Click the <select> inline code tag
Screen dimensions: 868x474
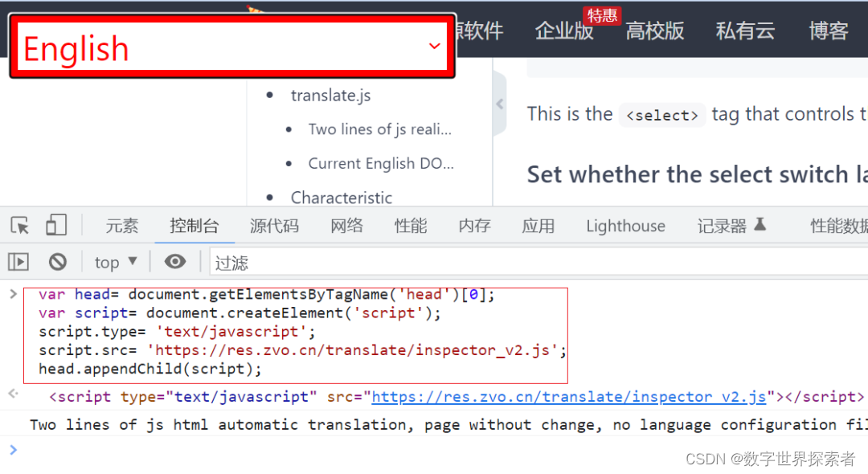click(x=662, y=115)
